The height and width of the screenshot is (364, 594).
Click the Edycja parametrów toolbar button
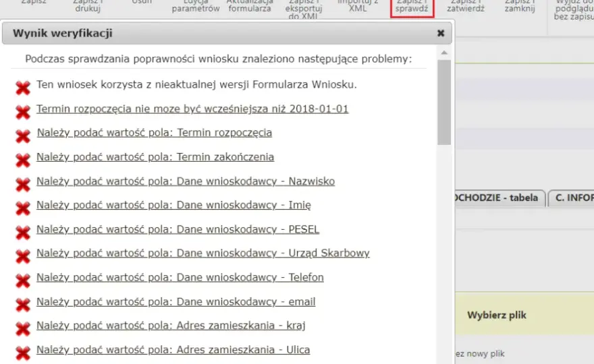point(196,6)
